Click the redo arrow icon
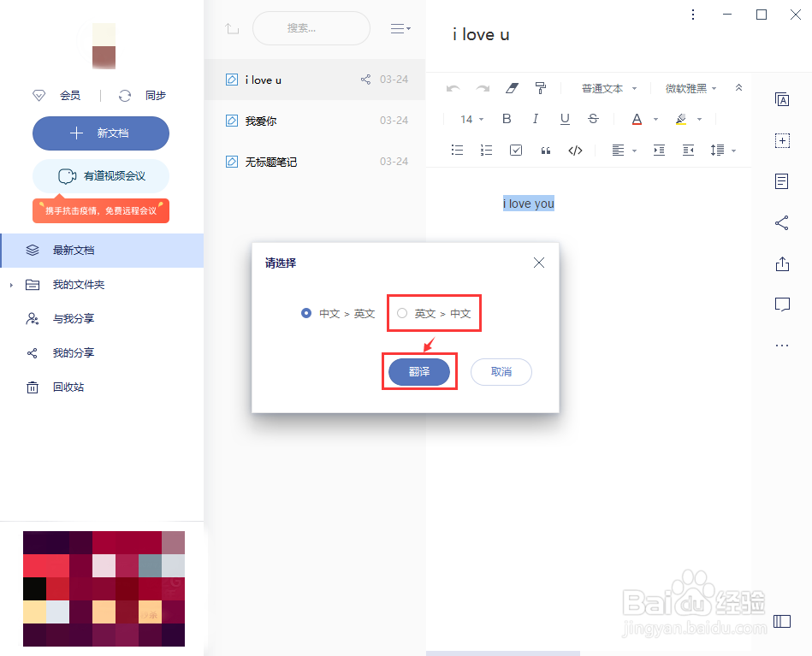This screenshot has width=812, height=656. pyautogui.click(x=483, y=89)
